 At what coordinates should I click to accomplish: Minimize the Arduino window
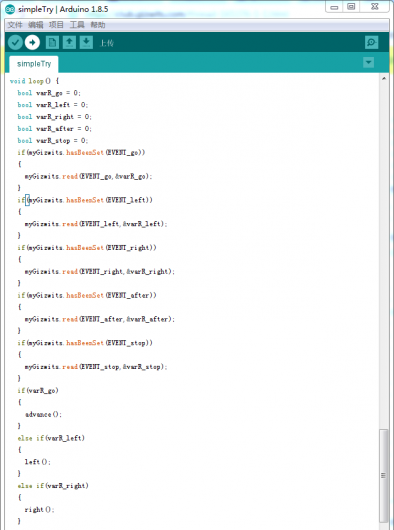(334, 7)
